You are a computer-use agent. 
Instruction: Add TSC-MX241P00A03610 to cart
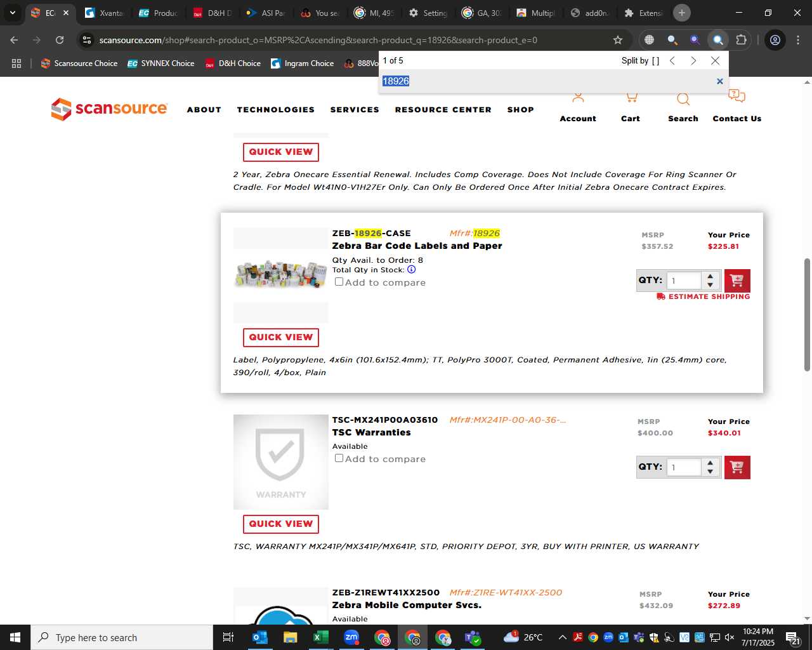pyautogui.click(x=737, y=467)
